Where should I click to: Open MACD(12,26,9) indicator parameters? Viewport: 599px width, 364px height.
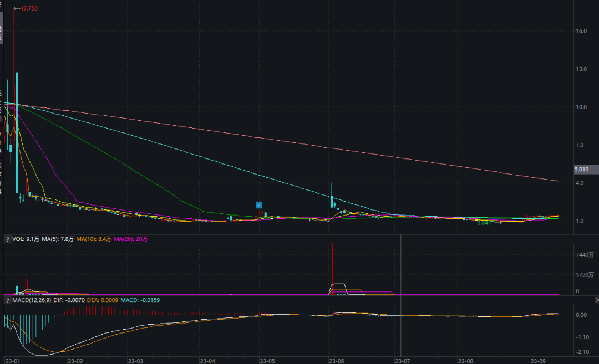point(32,300)
